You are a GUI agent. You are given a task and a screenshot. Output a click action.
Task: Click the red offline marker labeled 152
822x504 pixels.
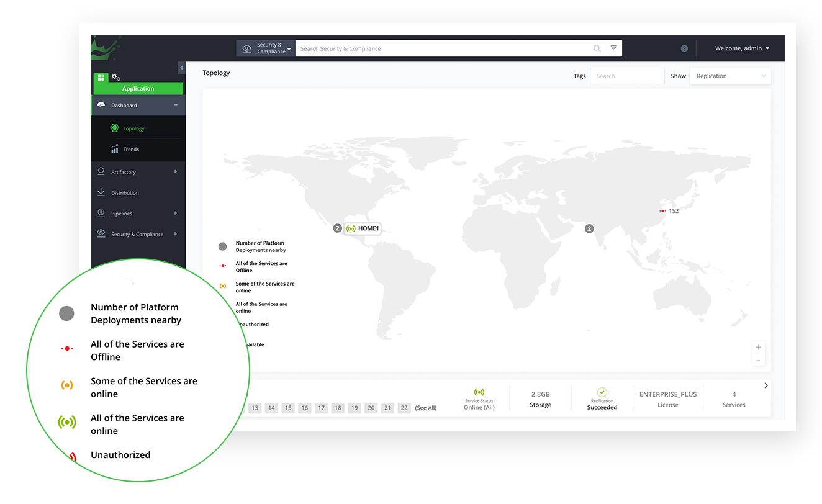(662, 211)
